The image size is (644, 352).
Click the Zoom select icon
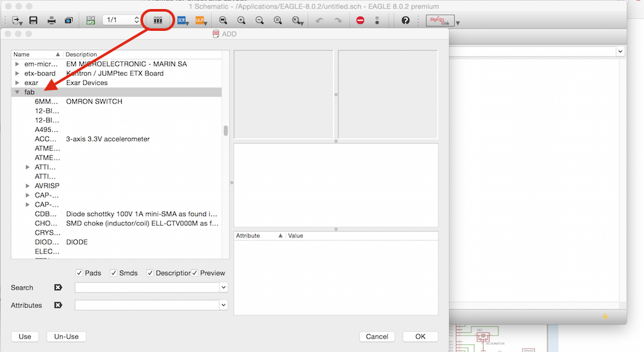[x=297, y=20]
